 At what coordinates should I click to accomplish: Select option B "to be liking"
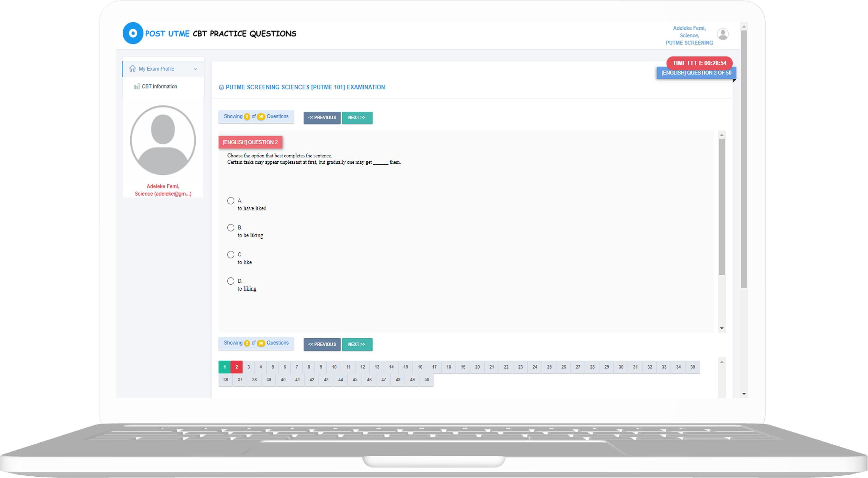(230, 228)
